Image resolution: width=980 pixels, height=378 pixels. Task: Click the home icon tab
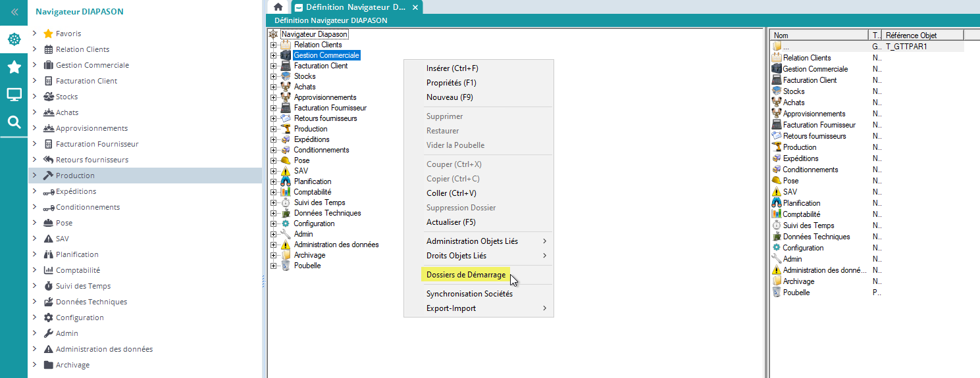coord(278,7)
